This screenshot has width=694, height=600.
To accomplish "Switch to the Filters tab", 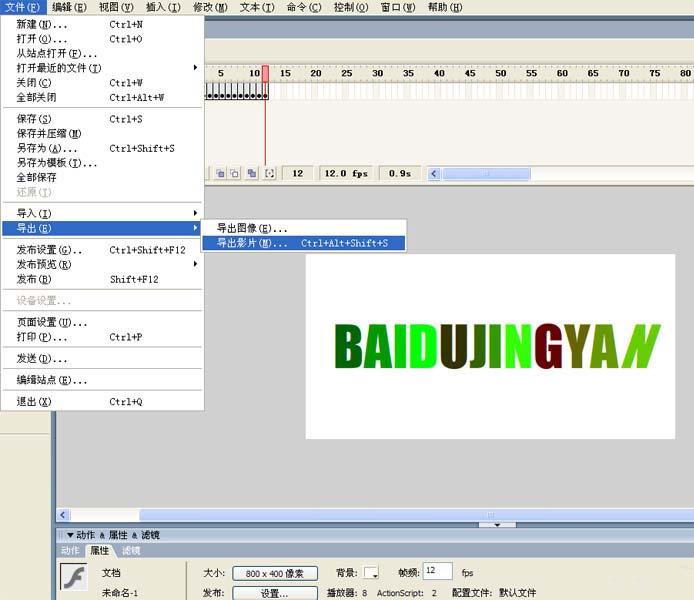I will [131, 550].
